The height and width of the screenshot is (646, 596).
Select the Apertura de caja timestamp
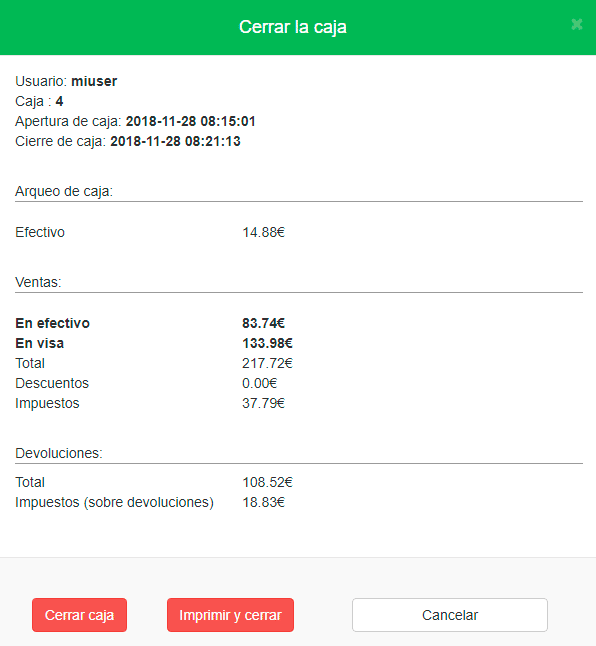[190, 121]
